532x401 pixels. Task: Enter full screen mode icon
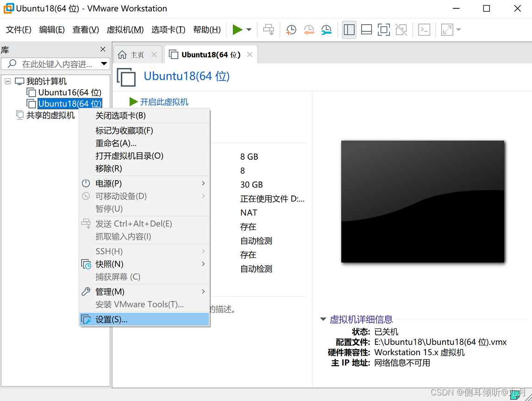pos(384,30)
